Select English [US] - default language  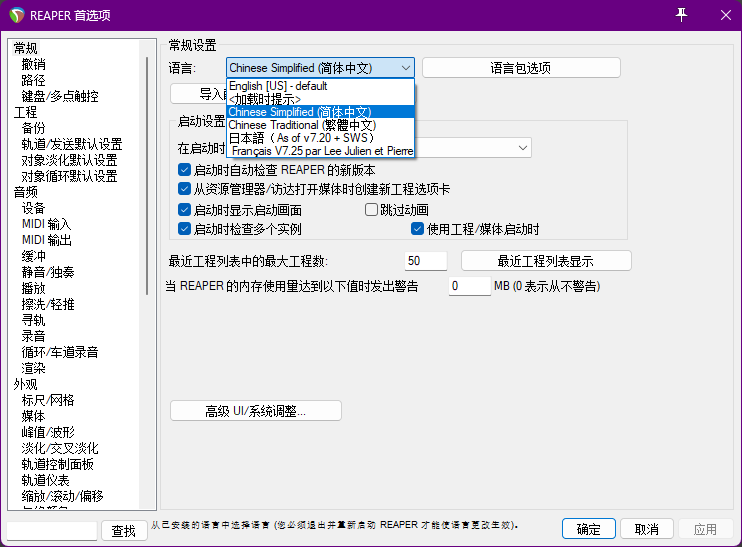(320, 86)
